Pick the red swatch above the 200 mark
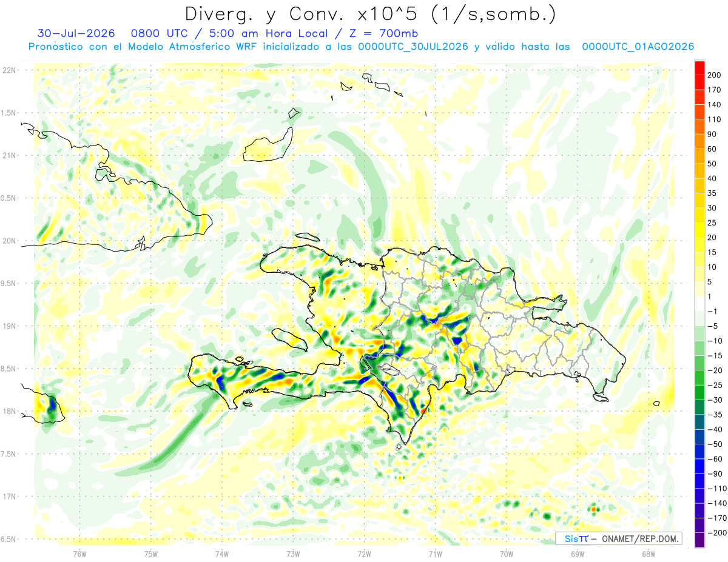Viewport: 728px width, 562px height. click(699, 68)
